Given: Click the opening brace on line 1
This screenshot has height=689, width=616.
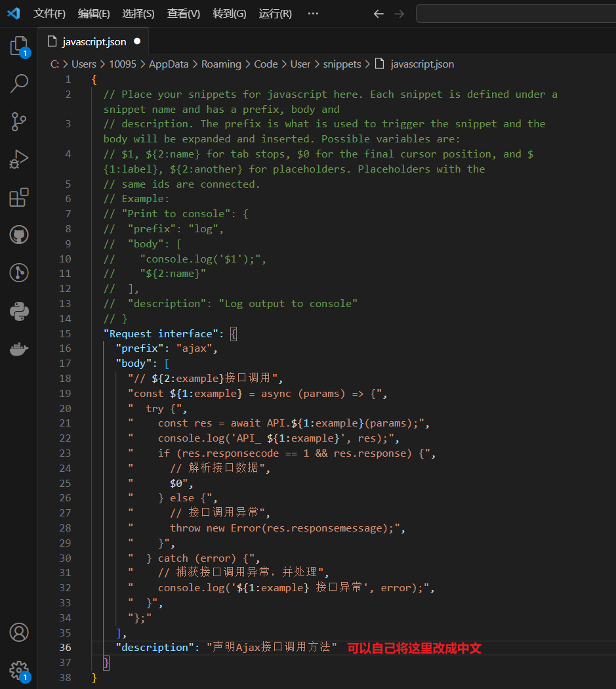Looking at the screenshot, I should coord(94,79).
